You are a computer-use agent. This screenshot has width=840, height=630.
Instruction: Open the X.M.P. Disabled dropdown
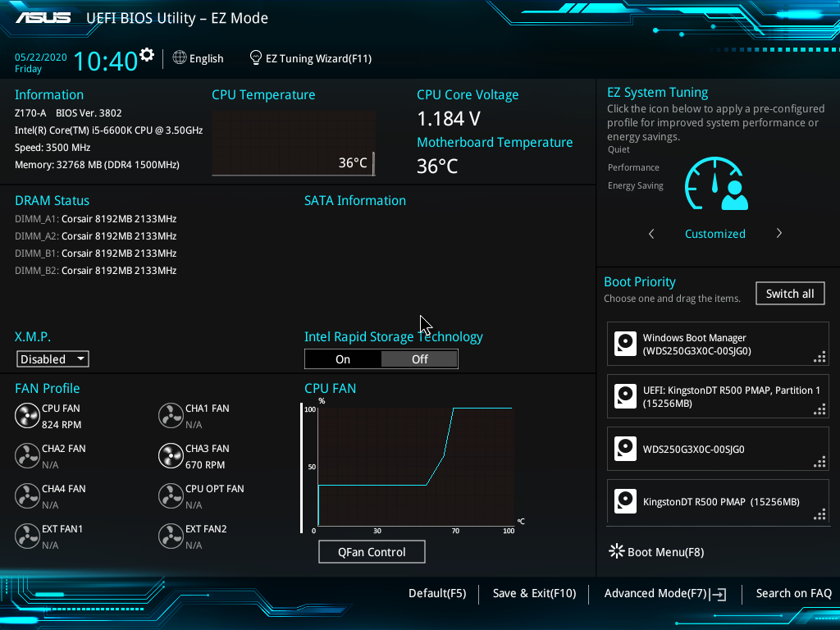[52, 359]
